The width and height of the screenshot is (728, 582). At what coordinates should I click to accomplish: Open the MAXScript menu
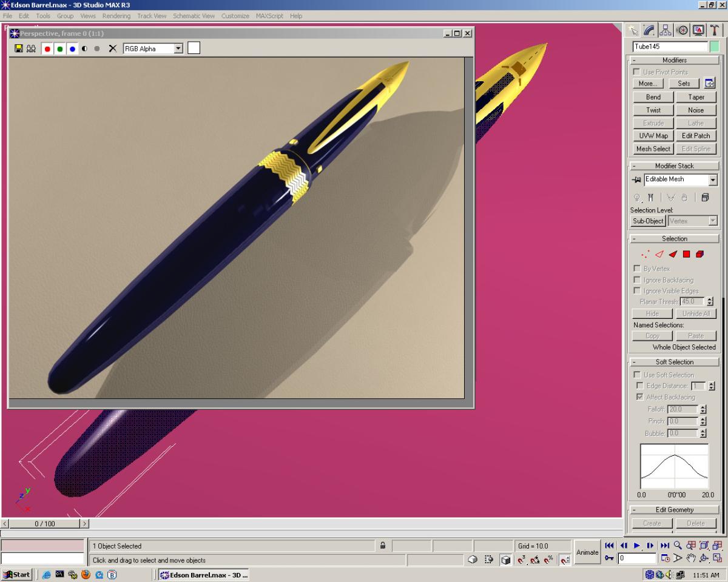(x=269, y=16)
